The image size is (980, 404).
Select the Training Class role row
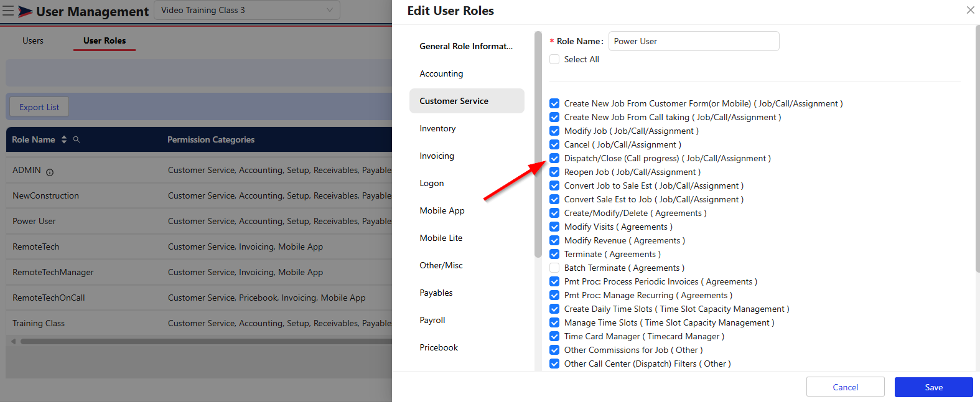click(199, 323)
